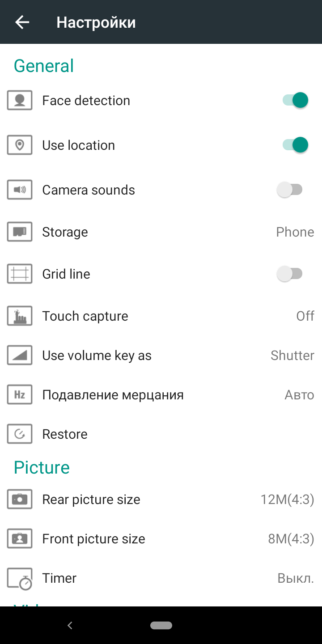This screenshot has height=644, width=322.
Task: Tap the Use location pin icon
Action: pyautogui.click(x=20, y=145)
